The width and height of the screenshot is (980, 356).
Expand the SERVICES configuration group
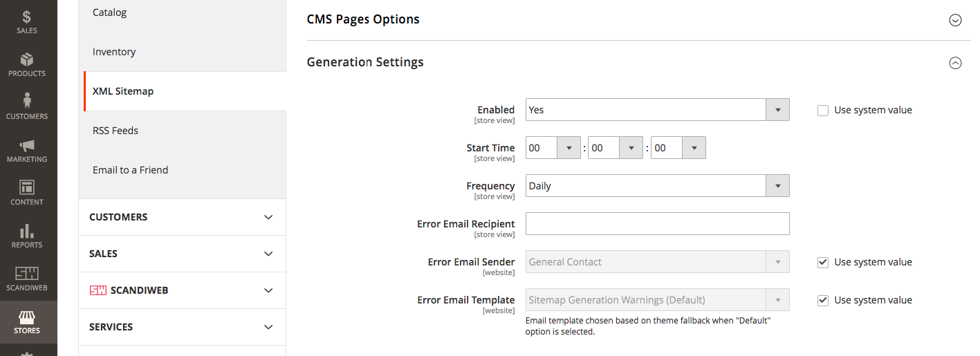pyautogui.click(x=182, y=327)
